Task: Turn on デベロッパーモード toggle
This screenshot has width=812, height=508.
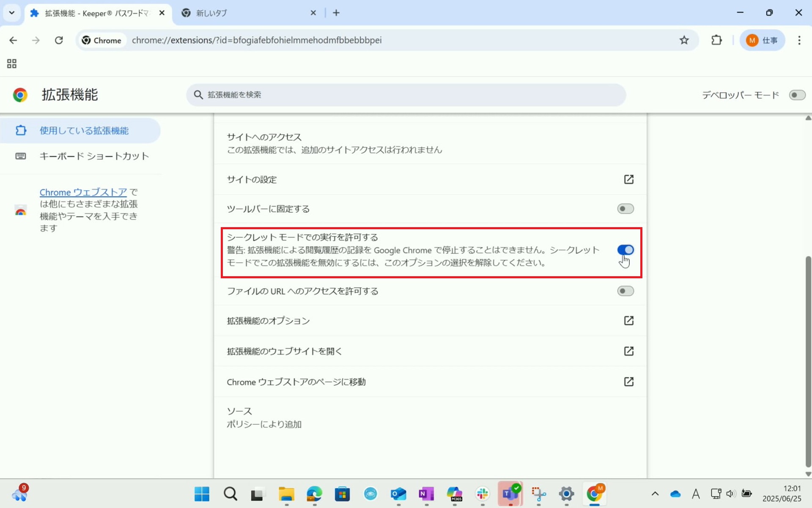Action: click(797, 95)
